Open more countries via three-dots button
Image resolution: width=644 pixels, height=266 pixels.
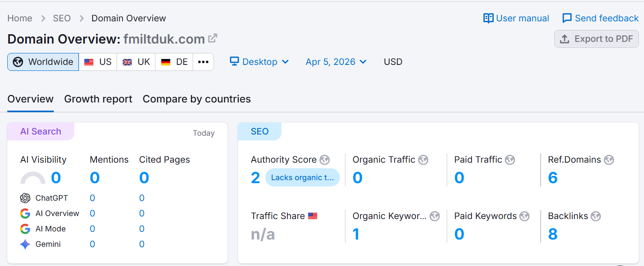(203, 62)
